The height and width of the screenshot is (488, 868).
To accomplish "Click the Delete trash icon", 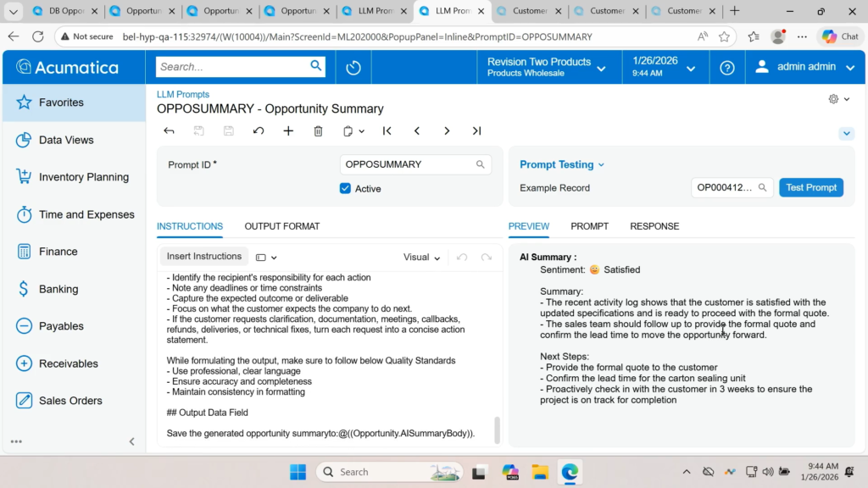I will [x=318, y=131].
